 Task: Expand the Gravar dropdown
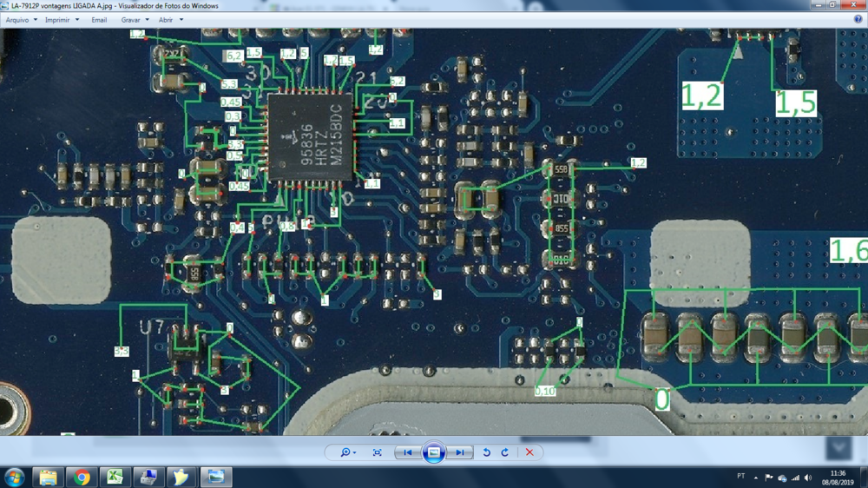tap(135, 20)
